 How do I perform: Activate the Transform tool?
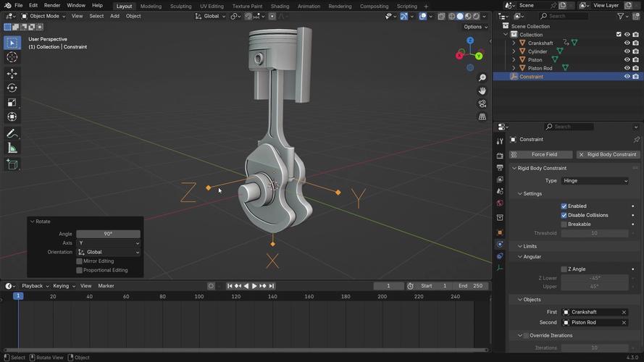12,117
